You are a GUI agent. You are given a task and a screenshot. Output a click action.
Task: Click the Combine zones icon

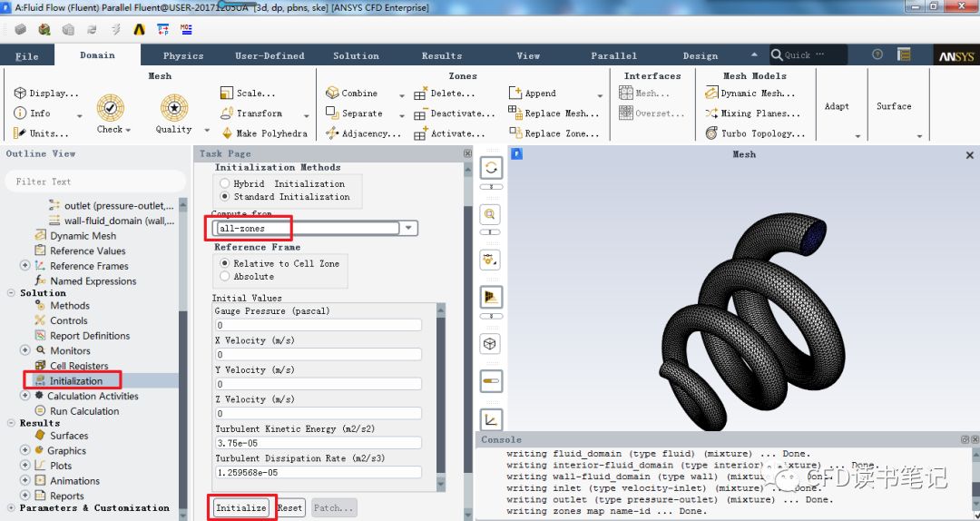point(332,93)
